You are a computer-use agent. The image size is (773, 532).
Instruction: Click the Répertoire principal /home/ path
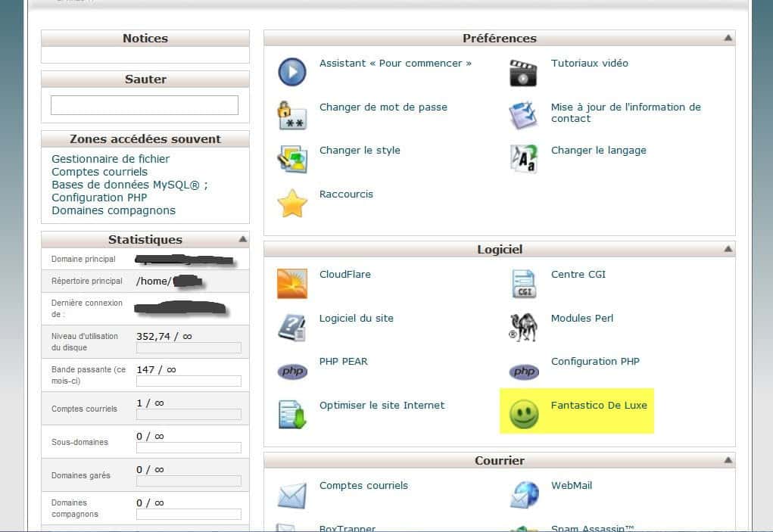tap(154, 282)
